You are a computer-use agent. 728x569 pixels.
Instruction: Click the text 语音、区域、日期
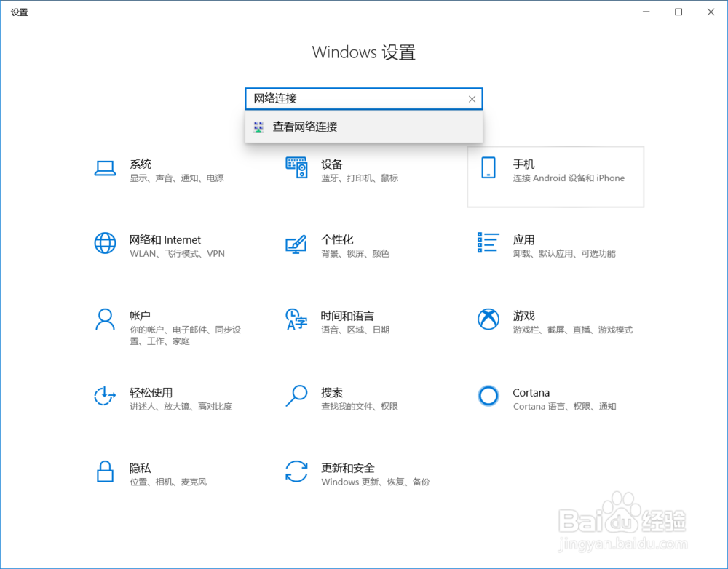355,330
